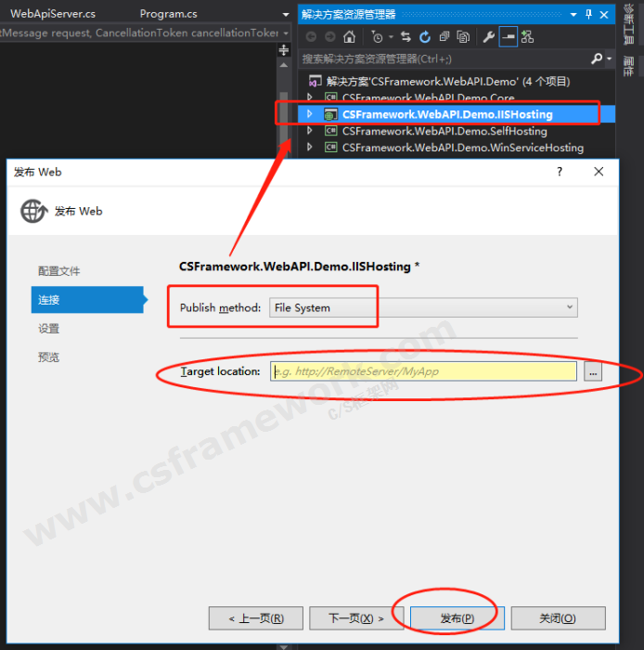Open the Publish method dropdown
Image resolution: width=644 pixels, height=650 pixels.
[x=422, y=307]
